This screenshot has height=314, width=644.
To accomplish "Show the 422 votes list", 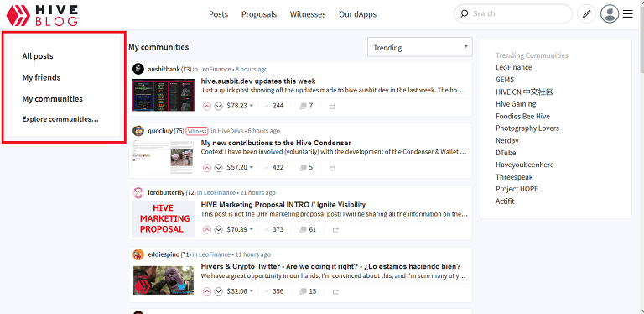I will [x=274, y=167].
